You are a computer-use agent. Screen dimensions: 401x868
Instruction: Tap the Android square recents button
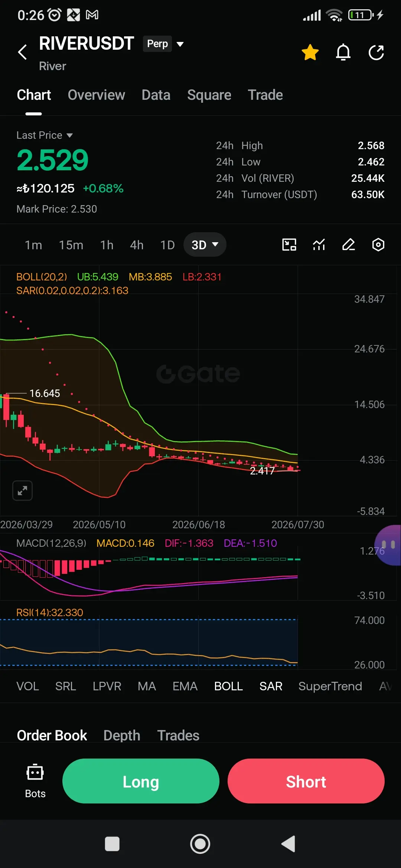pos(112,844)
